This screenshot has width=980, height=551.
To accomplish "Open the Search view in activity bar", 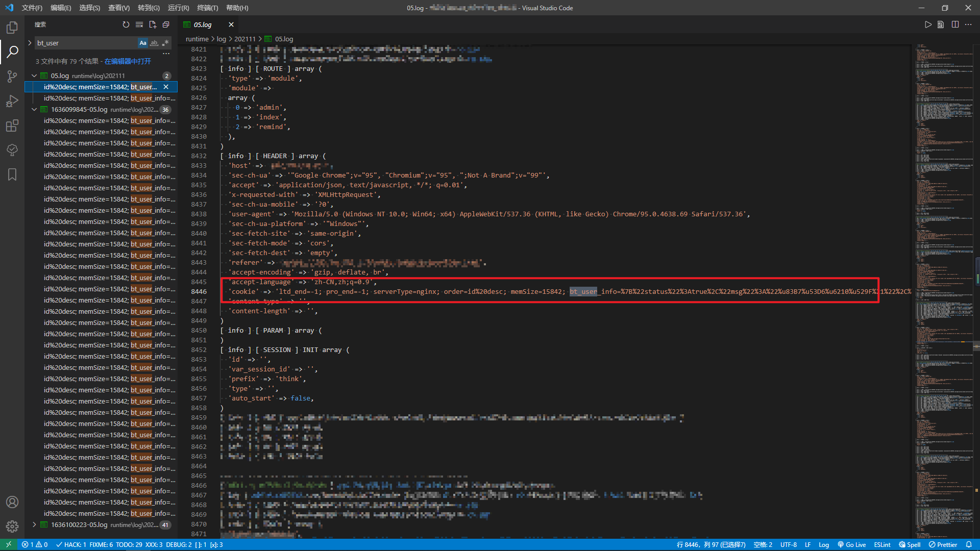I will [x=12, y=52].
